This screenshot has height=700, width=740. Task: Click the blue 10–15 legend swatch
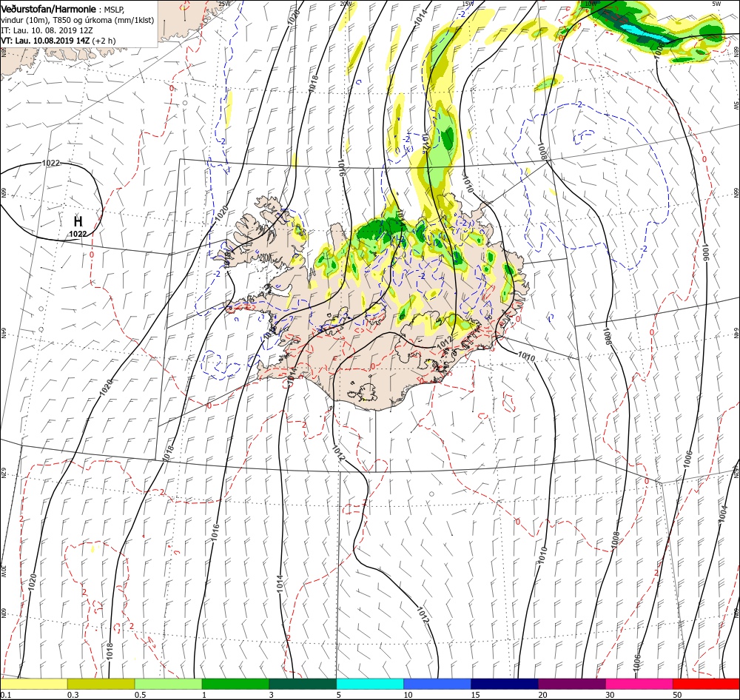437,684
